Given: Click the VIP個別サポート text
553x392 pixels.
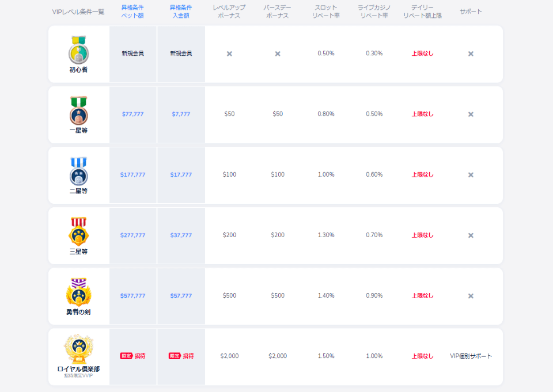Looking at the screenshot, I should pyautogui.click(x=471, y=356).
